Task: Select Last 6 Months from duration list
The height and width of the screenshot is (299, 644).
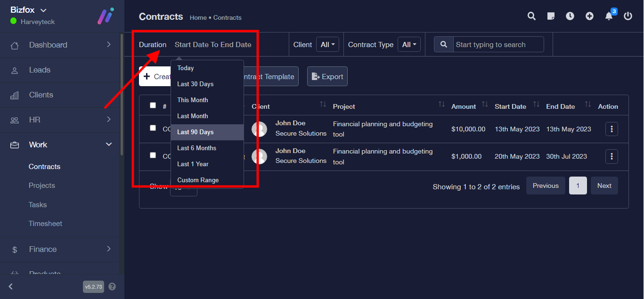Action: click(x=196, y=148)
